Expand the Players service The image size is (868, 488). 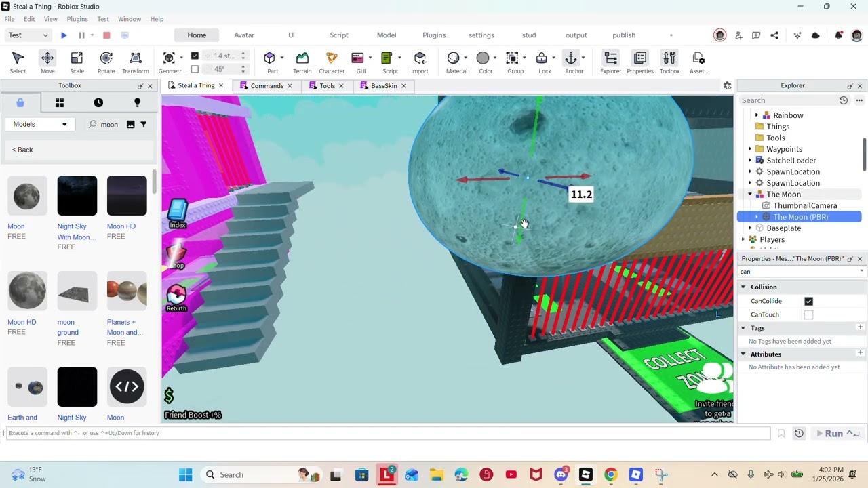743,240
